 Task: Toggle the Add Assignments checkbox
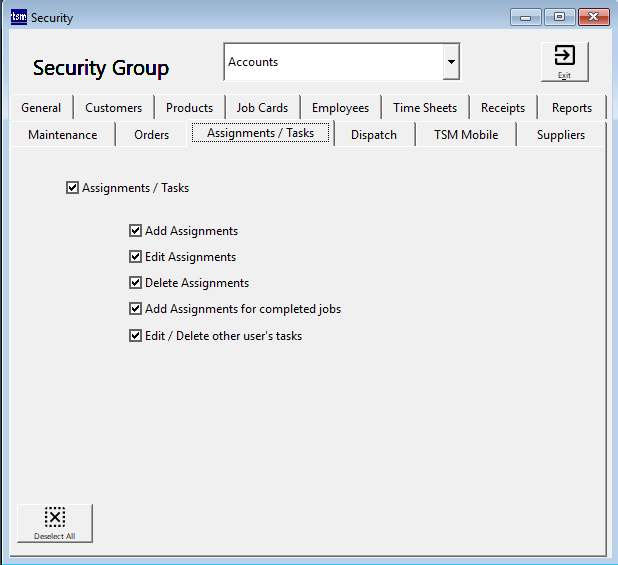pos(136,231)
